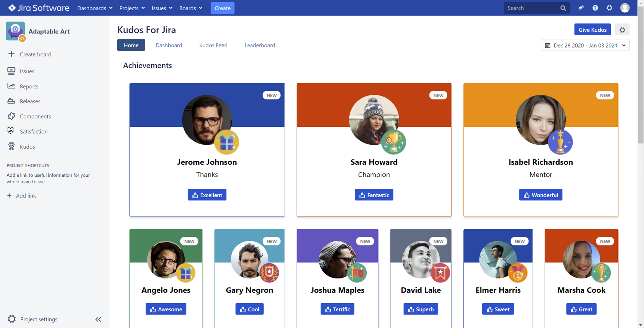Click Sweet button for Elmer Harris
The image size is (644, 328).
click(x=498, y=309)
